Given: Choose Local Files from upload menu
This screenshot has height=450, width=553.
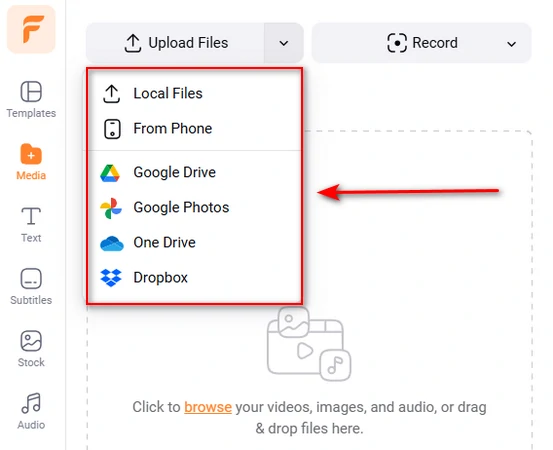Looking at the screenshot, I should (194, 93).
